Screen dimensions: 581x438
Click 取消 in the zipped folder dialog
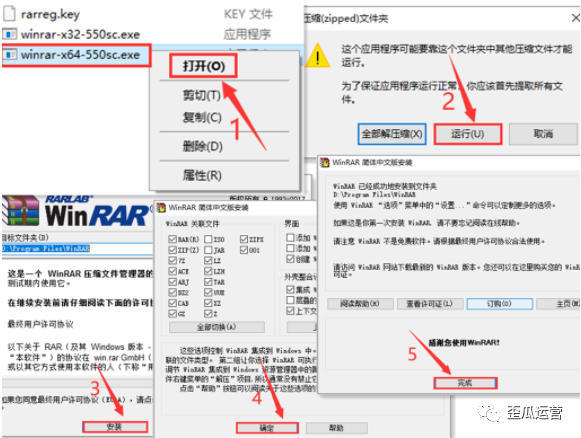click(543, 134)
